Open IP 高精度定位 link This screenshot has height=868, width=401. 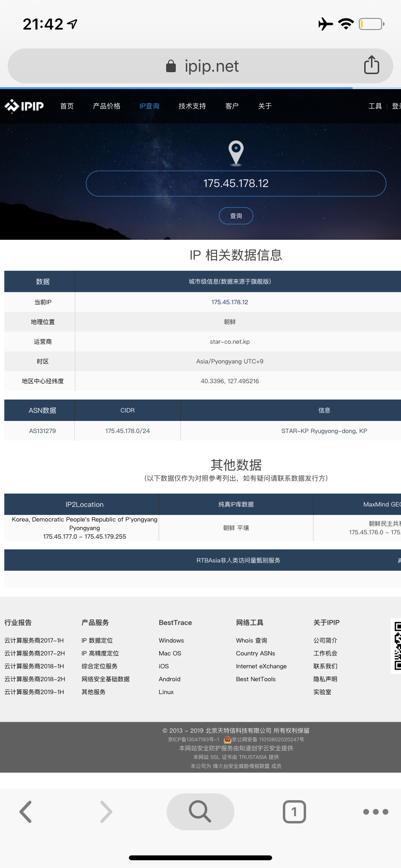click(x=100, y=653)
